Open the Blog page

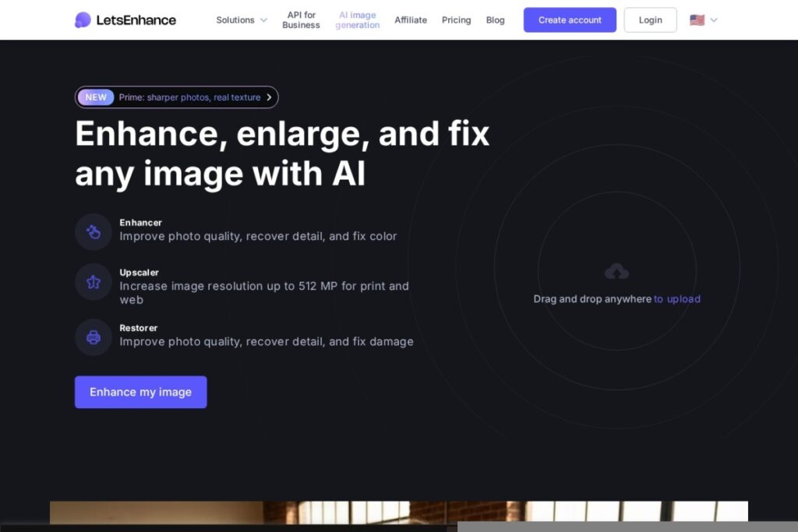[495, 19]
